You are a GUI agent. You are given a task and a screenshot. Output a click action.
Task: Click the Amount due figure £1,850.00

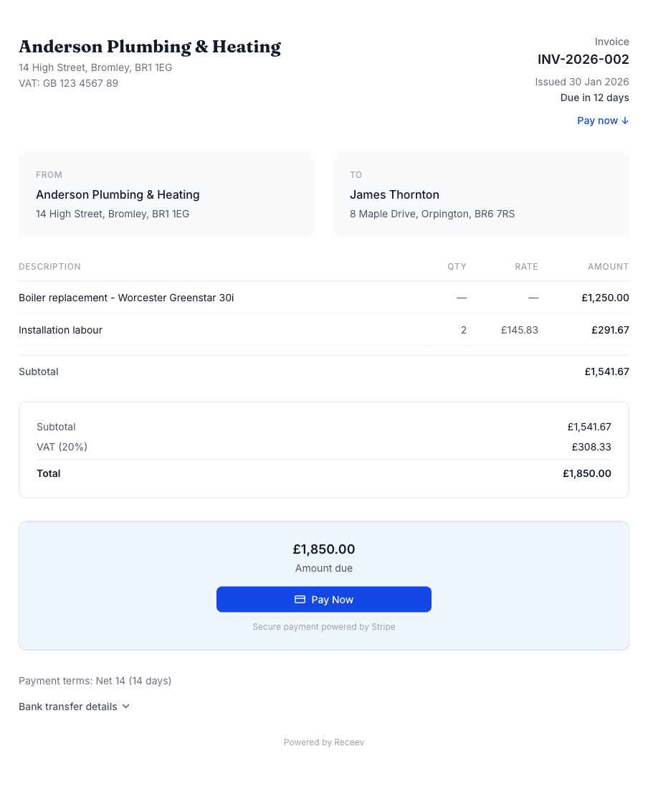(x=324, y=549)
